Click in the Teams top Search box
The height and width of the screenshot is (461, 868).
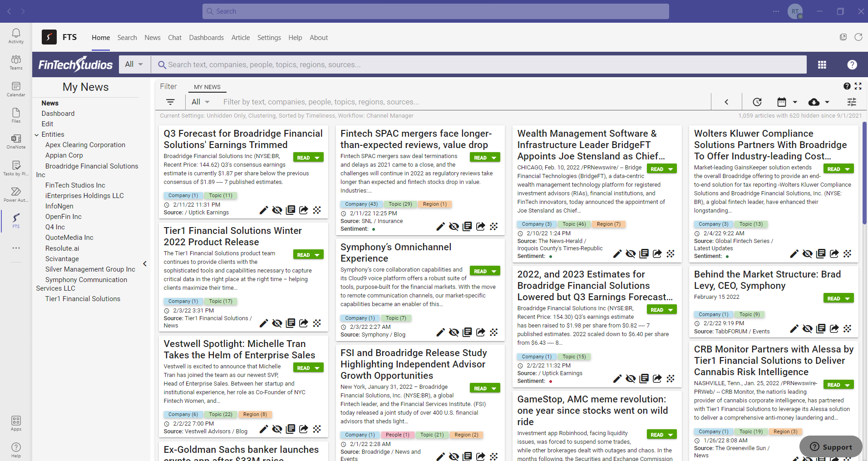436,11
